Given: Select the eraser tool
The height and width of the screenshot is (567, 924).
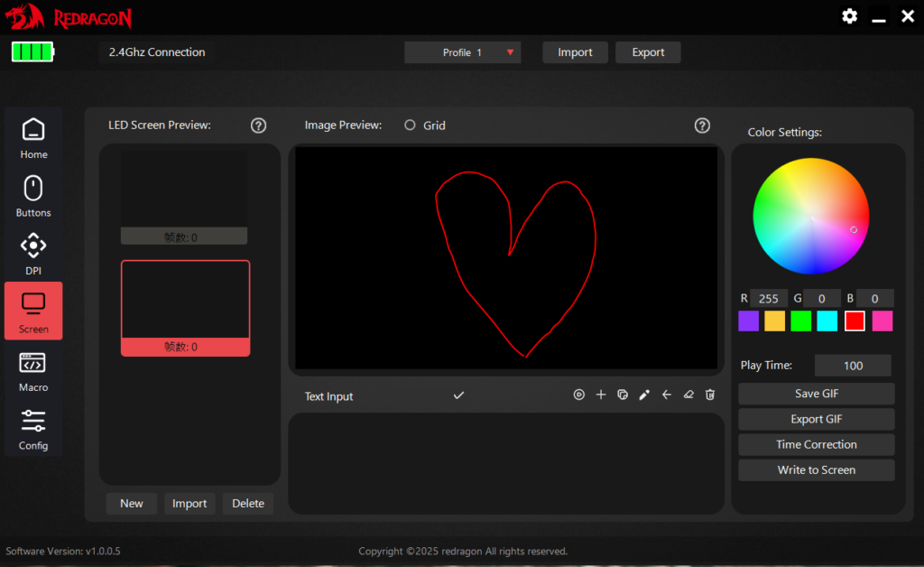Looking at the screenshot, I should coord(688,395).
